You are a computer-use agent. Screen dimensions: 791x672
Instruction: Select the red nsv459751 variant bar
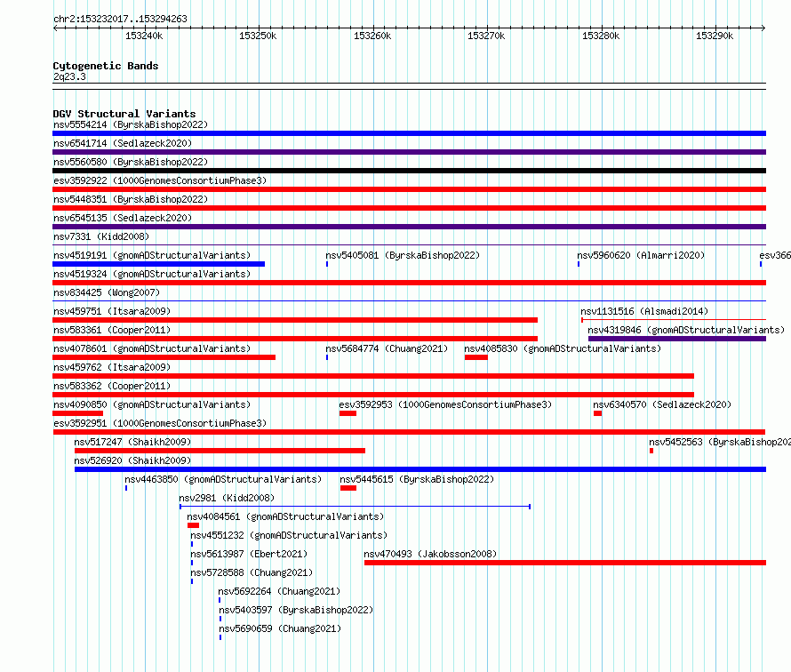(295, 320)
